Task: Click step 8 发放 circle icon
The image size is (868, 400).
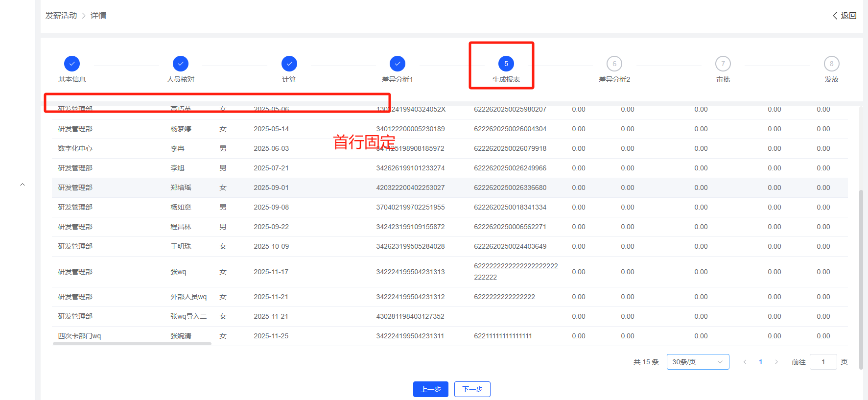Action: click(x=831, y=64)
